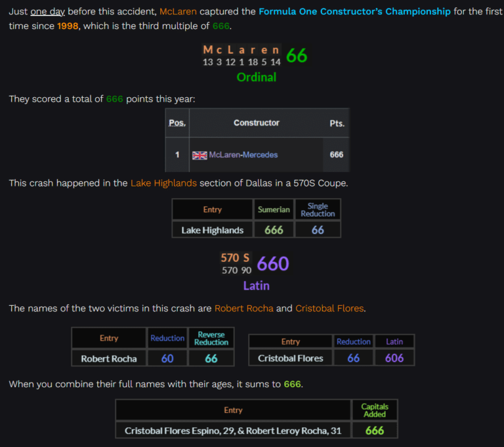Click the Capitals Added column header

(x=374, y=410)
